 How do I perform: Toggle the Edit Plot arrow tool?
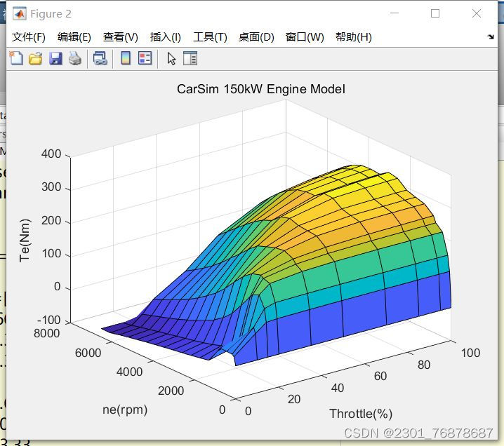[x=171, y=59]
